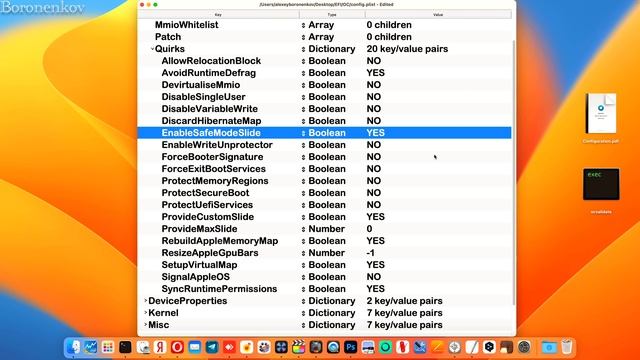The width and height of the screenshot is (640, 360).
Task: Click the '20 key/value pairs' Quirks value
Action: click(x=407, y=49)
